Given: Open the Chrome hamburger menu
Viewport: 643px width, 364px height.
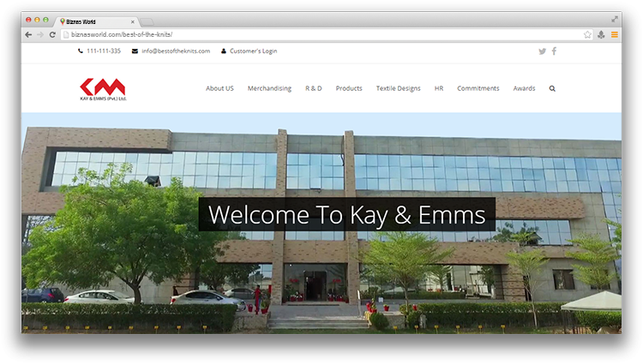Looking at the screenshot, I should [x=614, y=34].
